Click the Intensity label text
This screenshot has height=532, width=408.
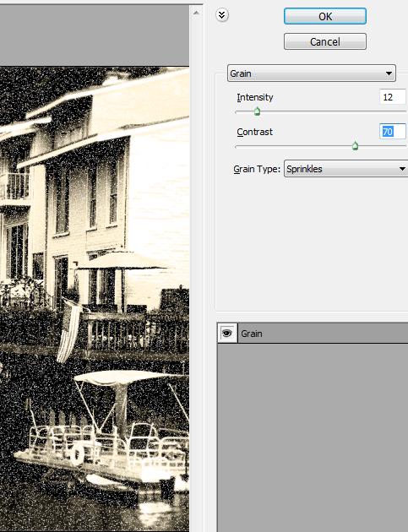254,97
